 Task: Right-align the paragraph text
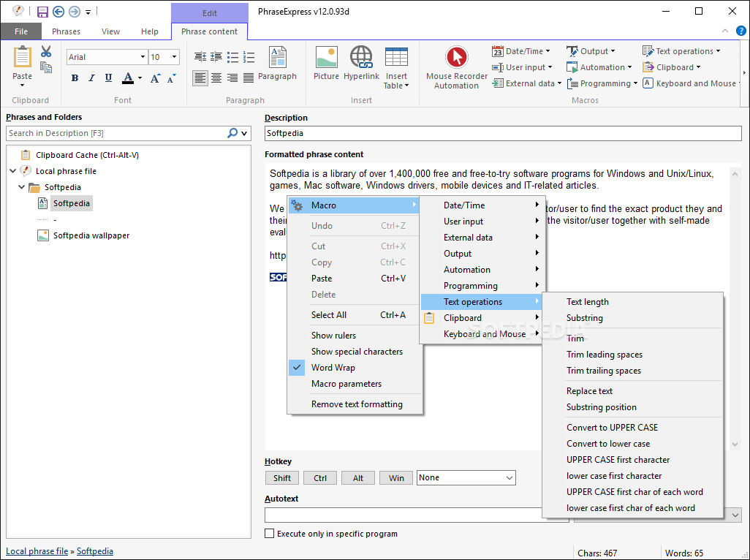tap(232, 78)
